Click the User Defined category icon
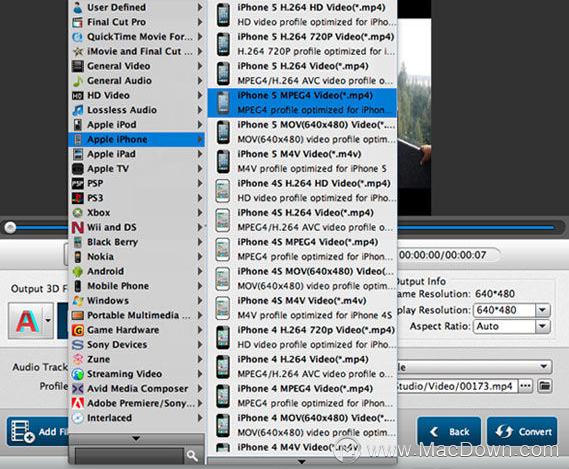569x469 pixels. coord(78,7)
